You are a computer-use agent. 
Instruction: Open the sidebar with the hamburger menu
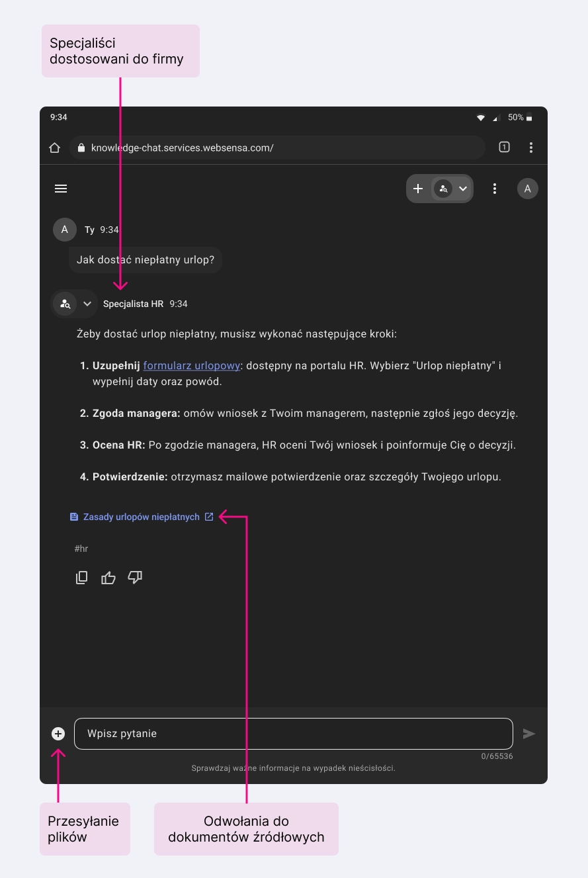point(61,189)
